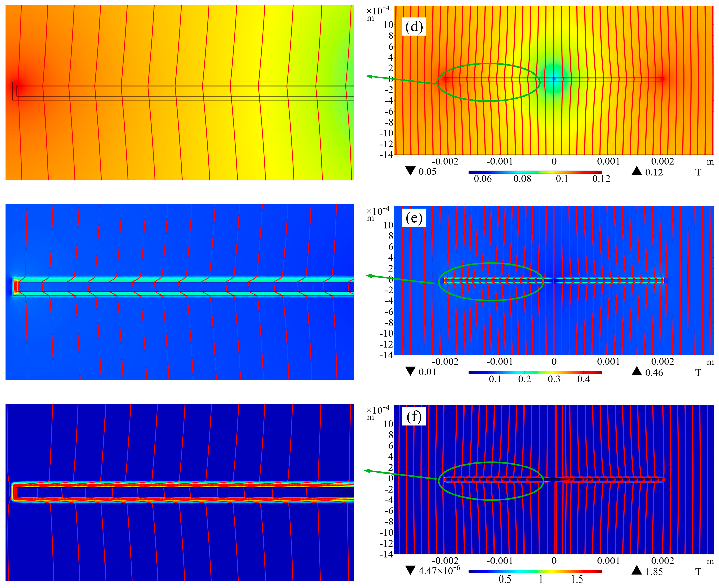
Task: Select the (d) panel label
Action: [x=414, y=27]
